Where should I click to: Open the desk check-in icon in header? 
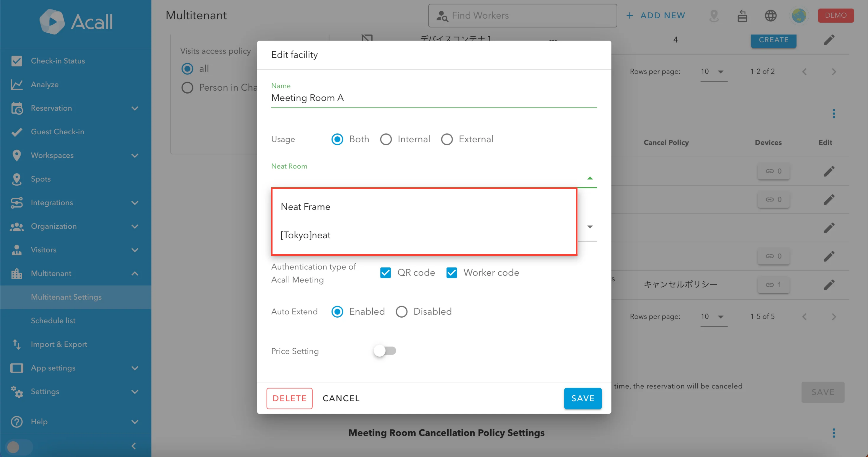742,16
